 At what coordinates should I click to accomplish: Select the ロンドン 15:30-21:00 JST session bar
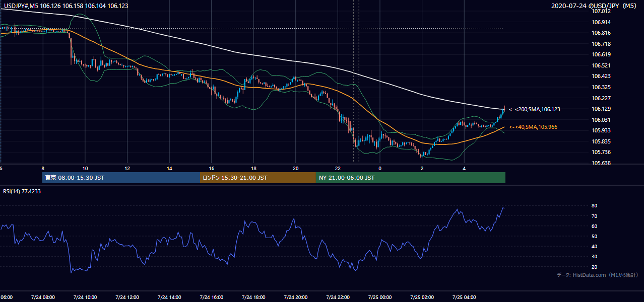(258, 178)
